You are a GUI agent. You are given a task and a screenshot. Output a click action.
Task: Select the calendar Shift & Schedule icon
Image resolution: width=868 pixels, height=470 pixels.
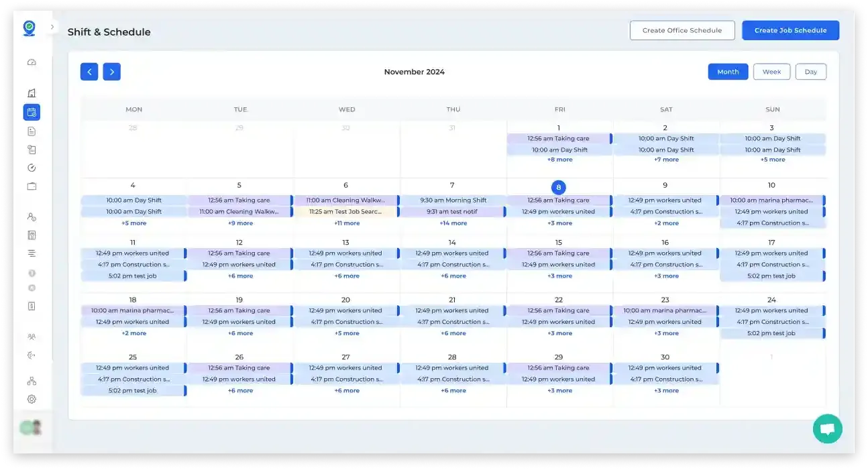coord(32,112)
